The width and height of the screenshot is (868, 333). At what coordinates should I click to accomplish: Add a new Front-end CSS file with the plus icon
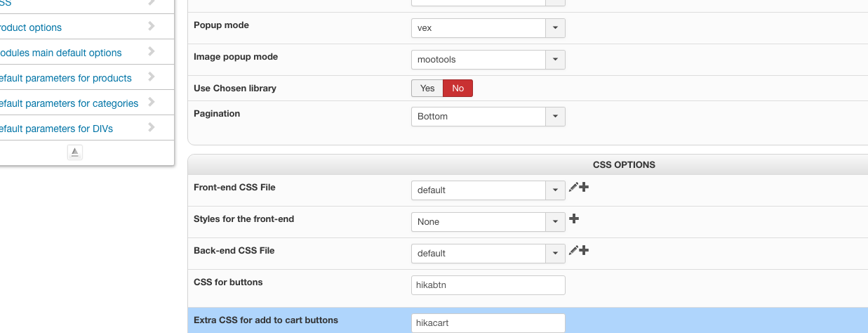(584, 188)
